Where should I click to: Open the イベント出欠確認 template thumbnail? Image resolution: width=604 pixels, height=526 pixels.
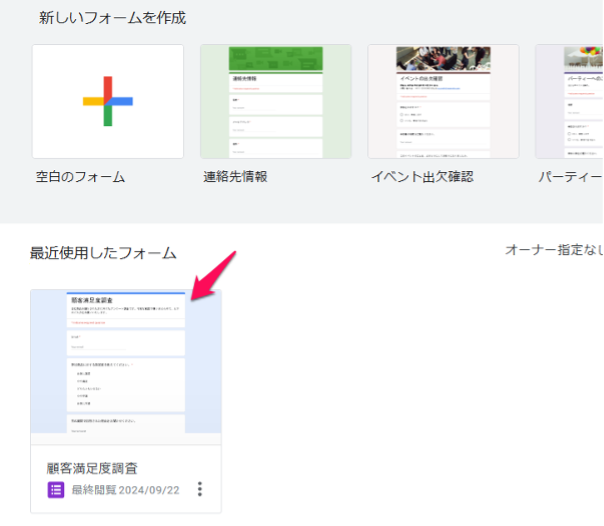443,101
